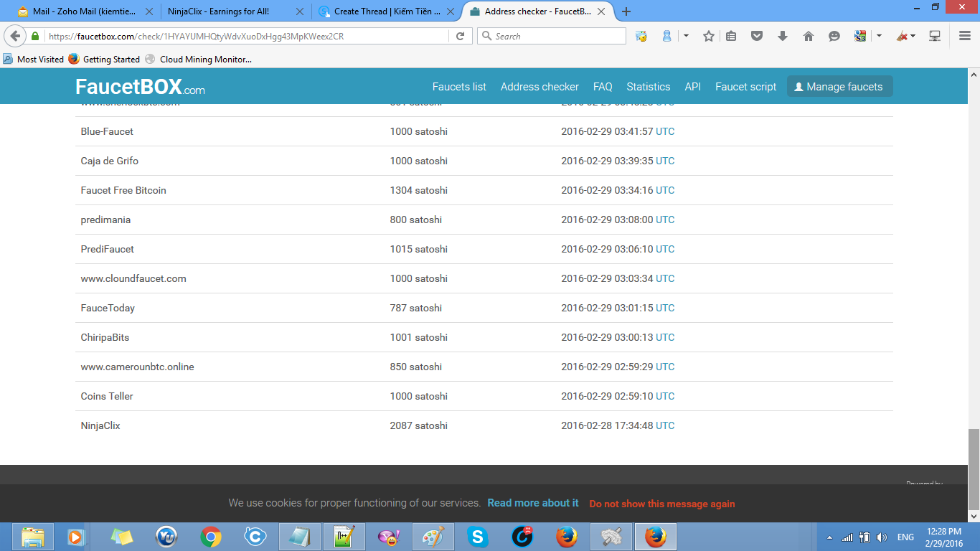This screenshot has height=551, width=980.
Task: Click the scrollbar up arrow
Action: tap(974, 75)
